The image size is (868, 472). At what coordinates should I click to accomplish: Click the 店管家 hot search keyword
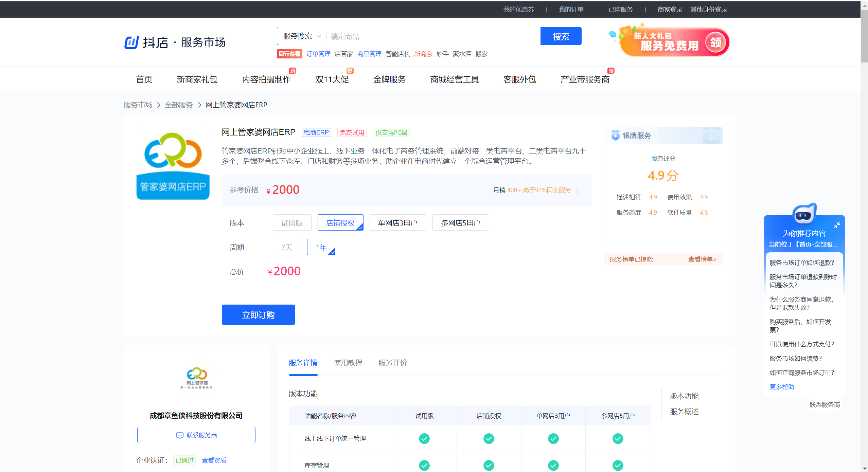pos(344,54)
